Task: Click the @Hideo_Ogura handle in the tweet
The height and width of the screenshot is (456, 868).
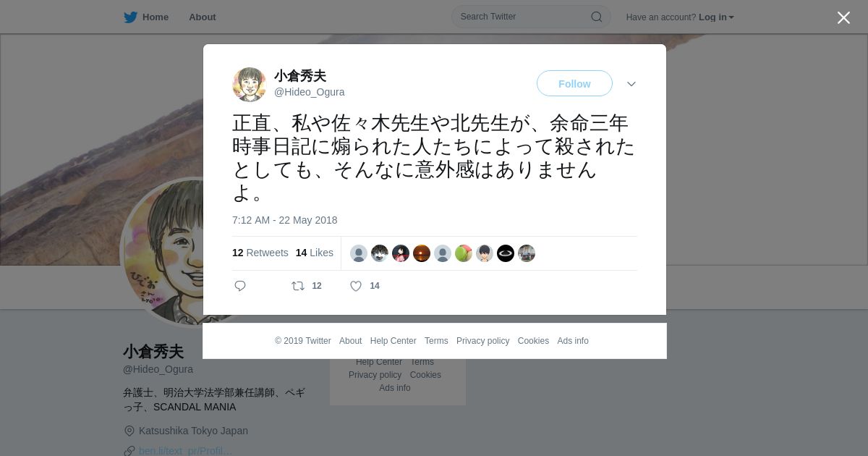Action: [310, 92]
